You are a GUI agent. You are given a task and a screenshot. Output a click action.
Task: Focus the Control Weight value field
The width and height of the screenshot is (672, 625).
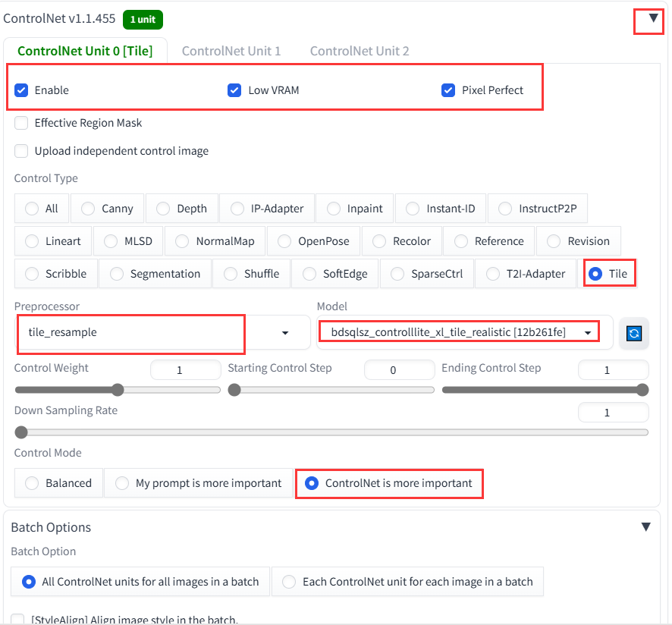click(x=186, y=370)
